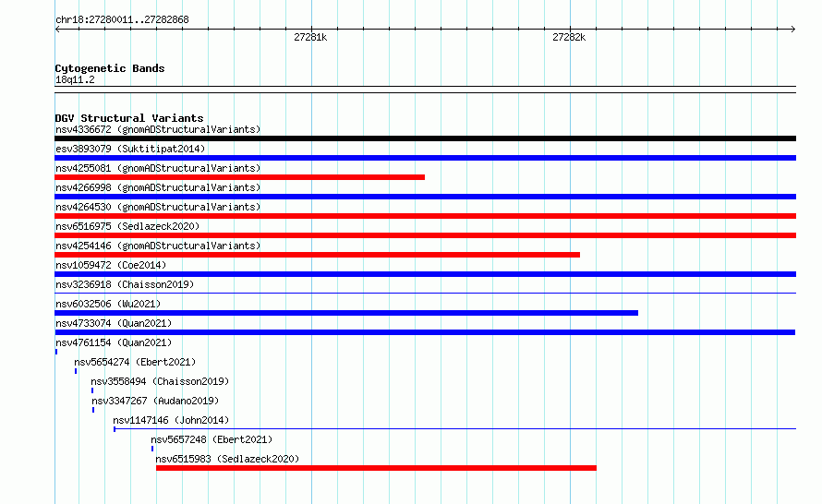Open nsv6516975 (Sedlazeck2020) label

point(127,226)
